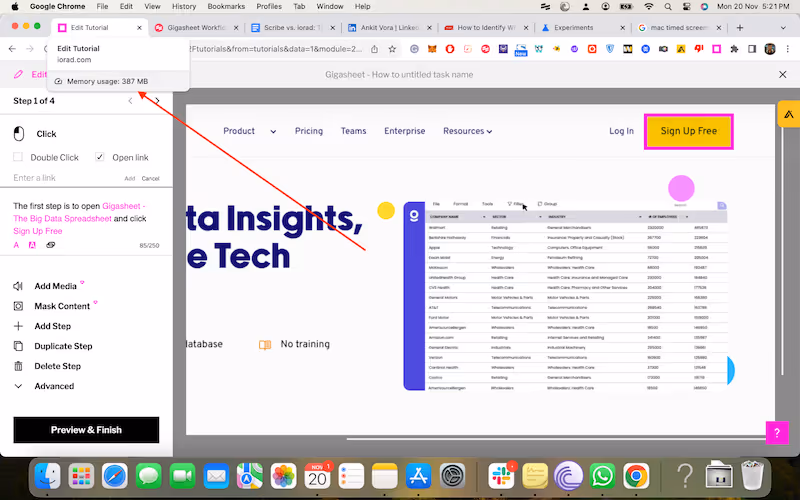Click the Duplicate Step label
Viewport: 800px width, 500px height.
pyautogui.click(x=63, y=346)
